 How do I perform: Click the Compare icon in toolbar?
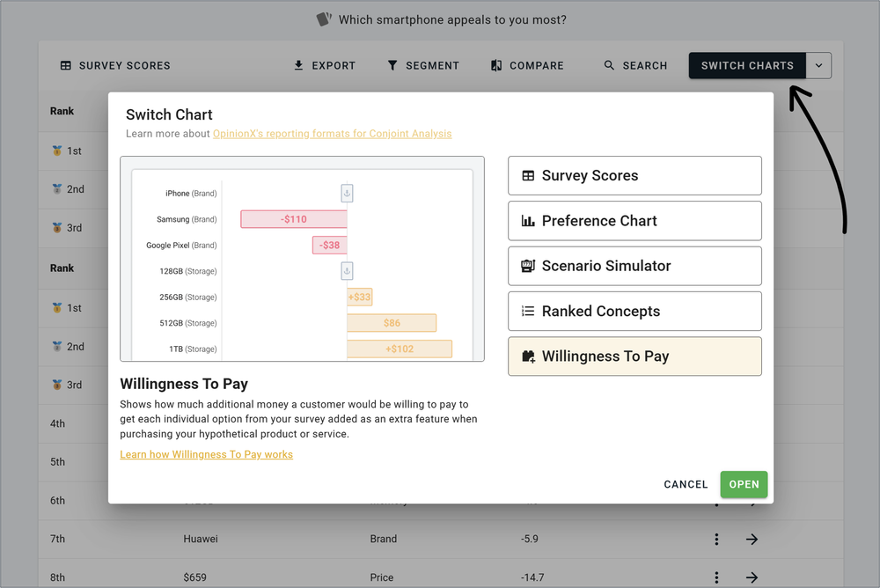tap(496, 66)
